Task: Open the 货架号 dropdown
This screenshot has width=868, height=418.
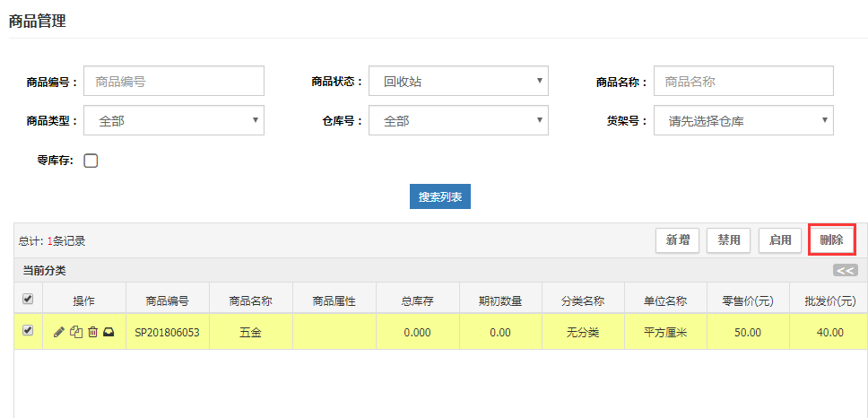Action: pyautogui.click(x=743, y=120)
